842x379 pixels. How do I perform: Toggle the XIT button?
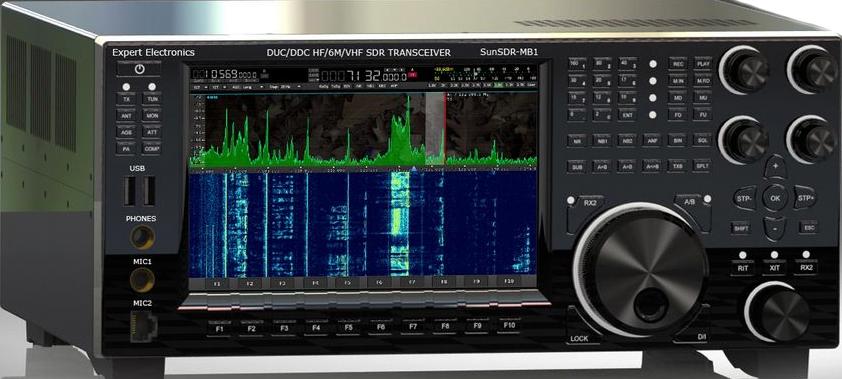pyautogui.click(x=774, y=268)
